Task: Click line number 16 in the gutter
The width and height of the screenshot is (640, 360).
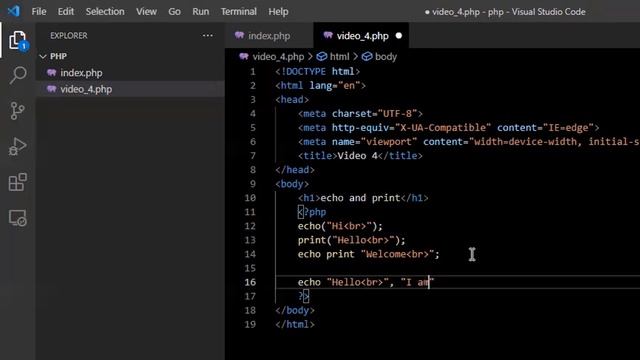Action: click(250, 282)
